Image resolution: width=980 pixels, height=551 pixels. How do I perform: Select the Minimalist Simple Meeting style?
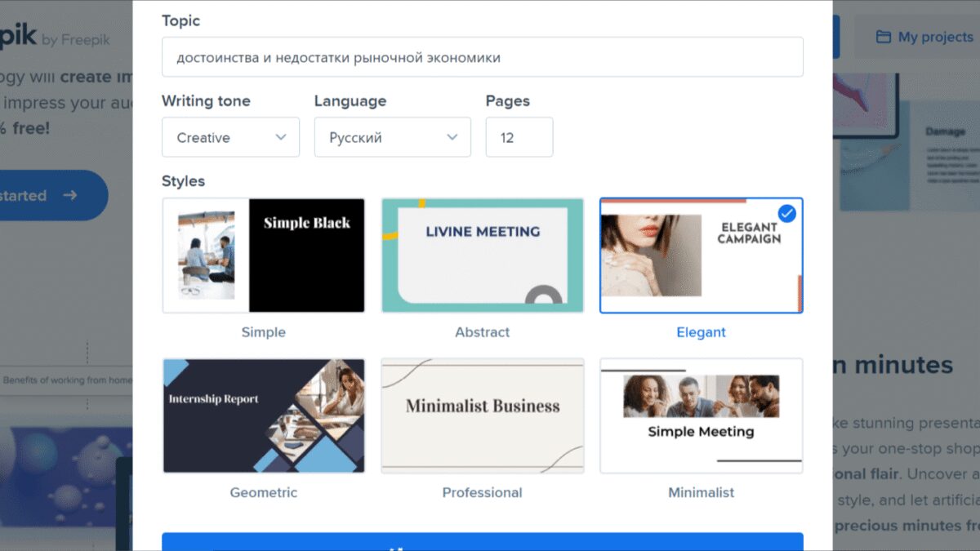[x=701, y=415]
